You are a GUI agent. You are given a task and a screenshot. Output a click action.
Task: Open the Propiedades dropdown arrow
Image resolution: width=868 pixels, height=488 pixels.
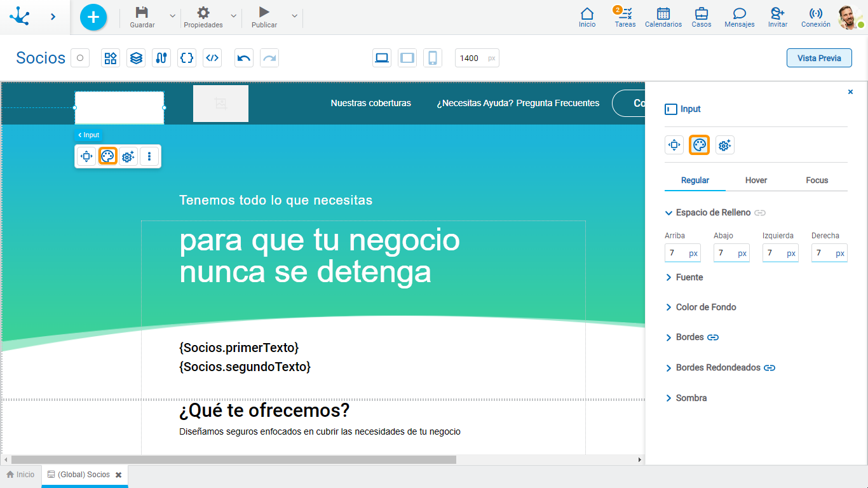(233, 16)
